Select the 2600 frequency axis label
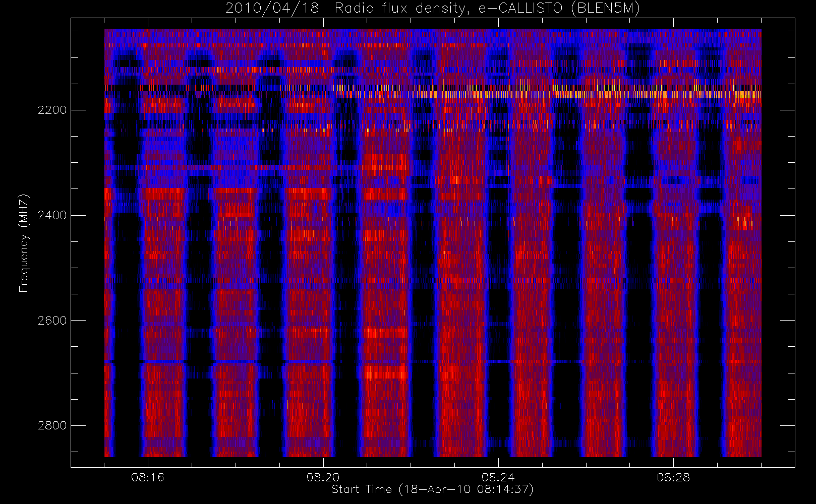This screenshot has height=504, width=816. pos(52,321)
